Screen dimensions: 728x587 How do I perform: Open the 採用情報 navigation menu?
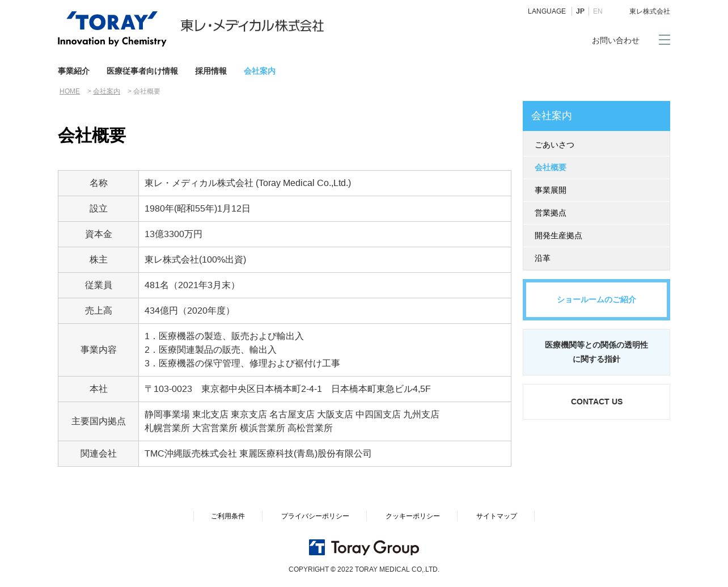tap(211, 71)
